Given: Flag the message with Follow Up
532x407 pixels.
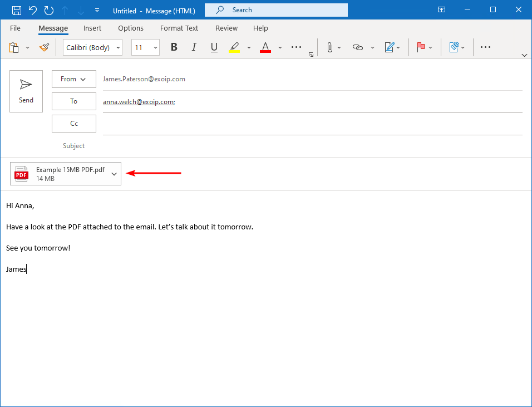Looking at the screenshot, I should pos(420,47).
